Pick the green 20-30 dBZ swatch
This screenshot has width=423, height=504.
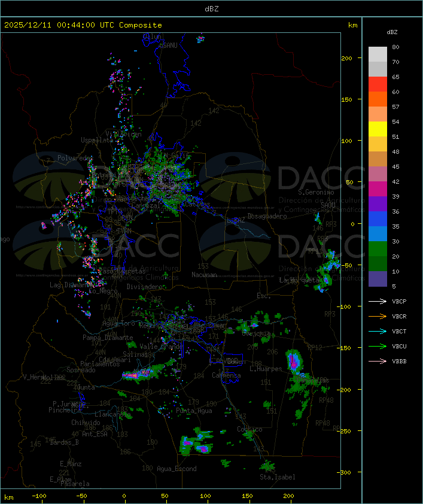point(378,248)
